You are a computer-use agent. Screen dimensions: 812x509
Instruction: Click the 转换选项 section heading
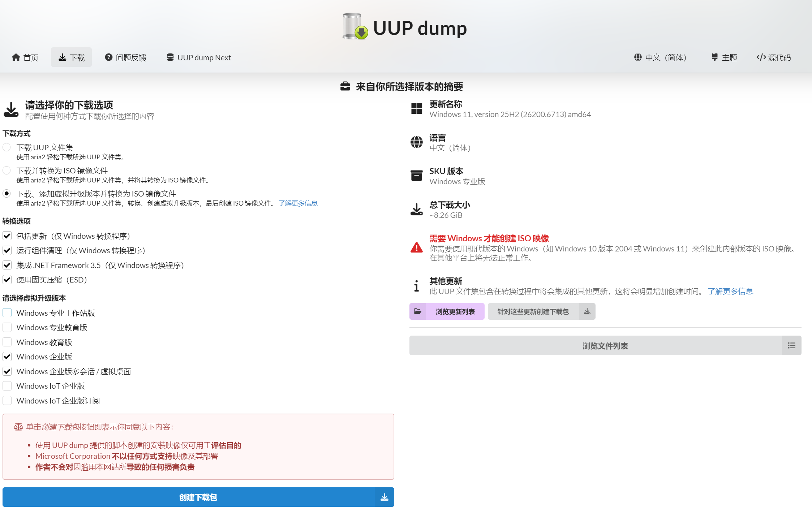(x=16, y=221)
